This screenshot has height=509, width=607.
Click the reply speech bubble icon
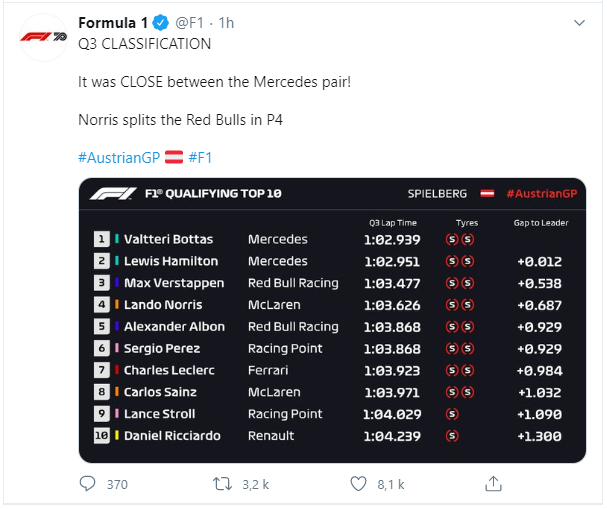click(x=87, y=484)
